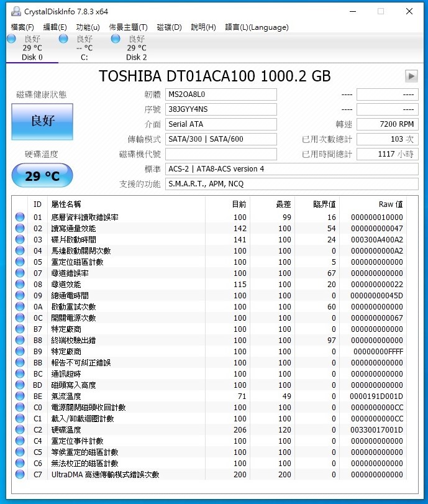Open the 功能(u) menu
The height and width of the screenshot is (504, 428).
coord(88,27)
